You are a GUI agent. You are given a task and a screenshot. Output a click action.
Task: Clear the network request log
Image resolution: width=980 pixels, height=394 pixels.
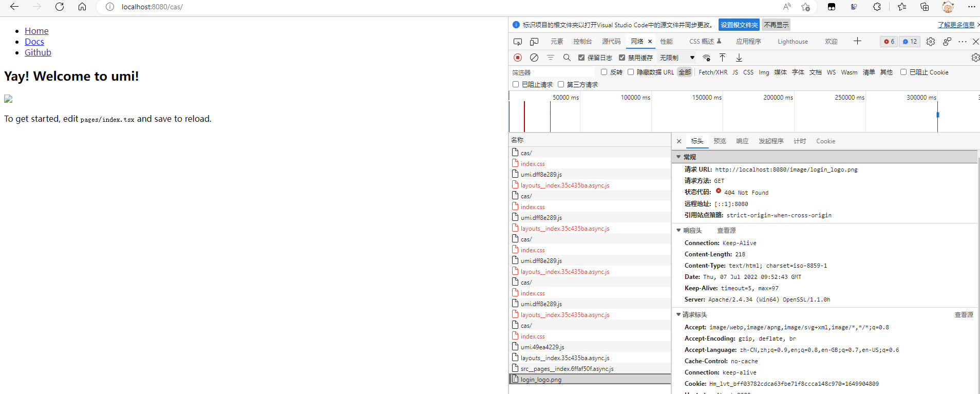click(534, 58)
